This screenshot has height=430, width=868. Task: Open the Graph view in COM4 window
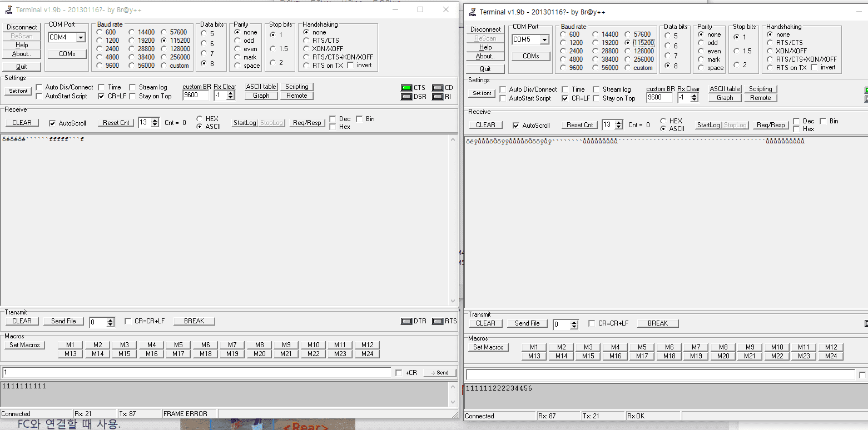click(261, 96)
